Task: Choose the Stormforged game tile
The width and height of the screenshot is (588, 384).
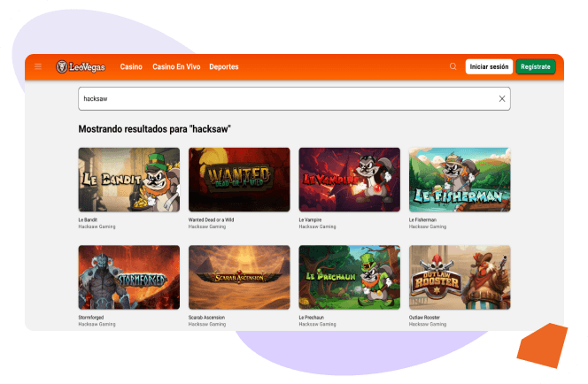Action: pyautogui.click(x=129, y=277)
